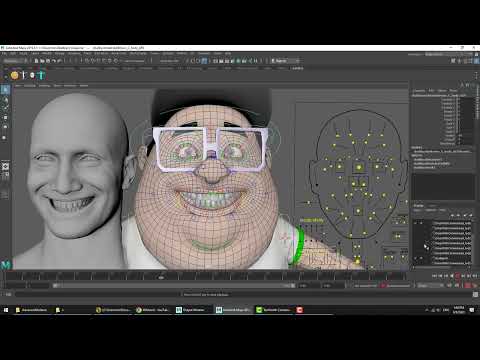Play animation backwards
The width and height of the screenshot is (480, 360).
[452, 276]
